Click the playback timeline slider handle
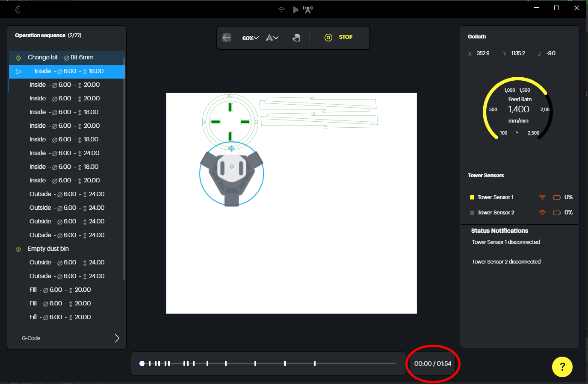The height and width of the screenshot is (384, 588). click(142, 363)
